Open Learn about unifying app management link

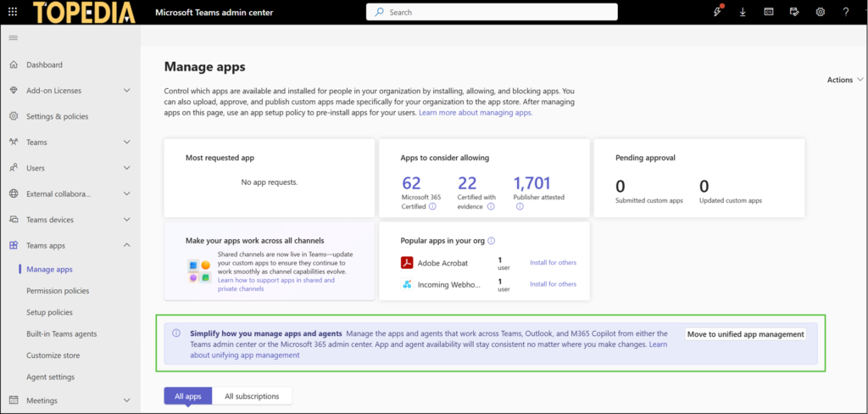click(x=245, y=355)
